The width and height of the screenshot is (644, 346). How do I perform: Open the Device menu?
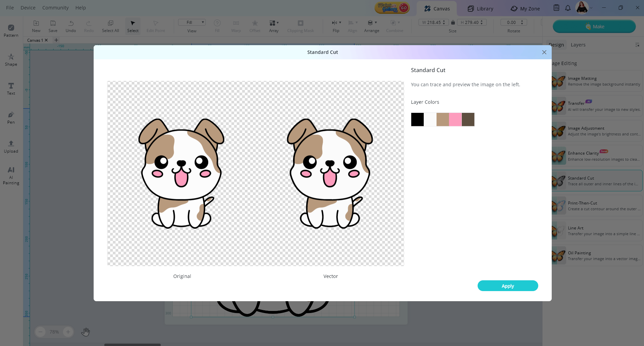28,8
